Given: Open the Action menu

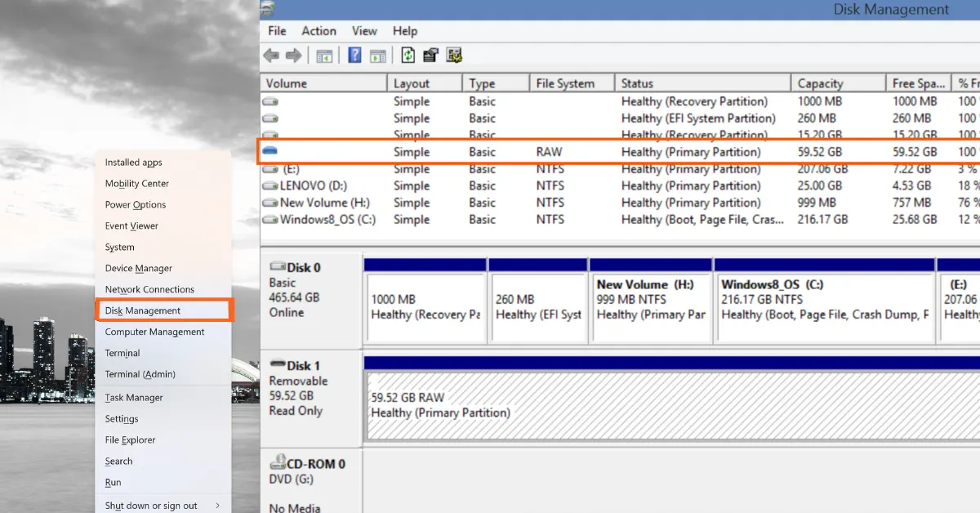Looking at the screenshot, I should [318, 31].
